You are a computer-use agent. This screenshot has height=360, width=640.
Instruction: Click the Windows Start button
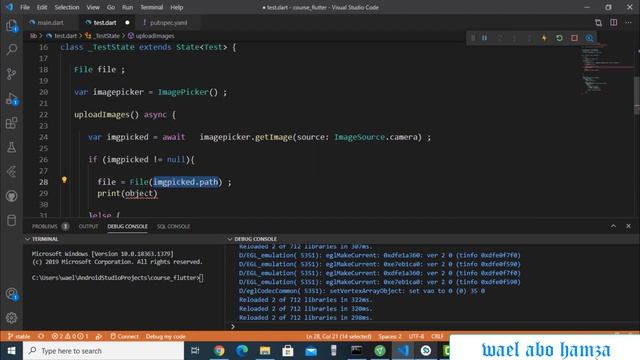tap(11, 351)
